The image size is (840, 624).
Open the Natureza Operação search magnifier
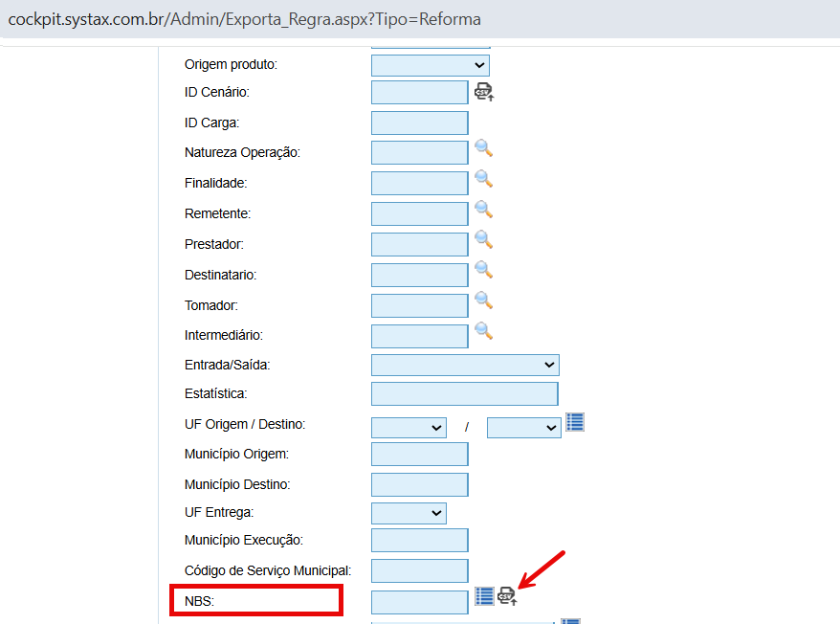coord(484,148)
